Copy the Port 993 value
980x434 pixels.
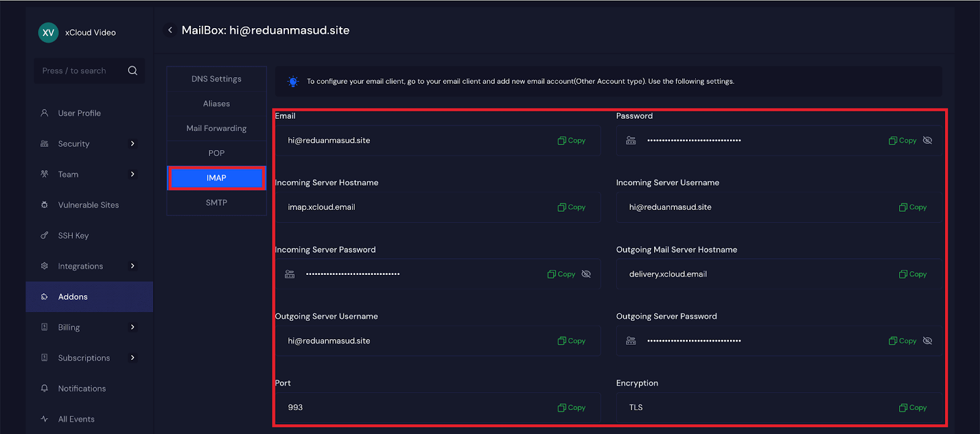coord(571,408)
